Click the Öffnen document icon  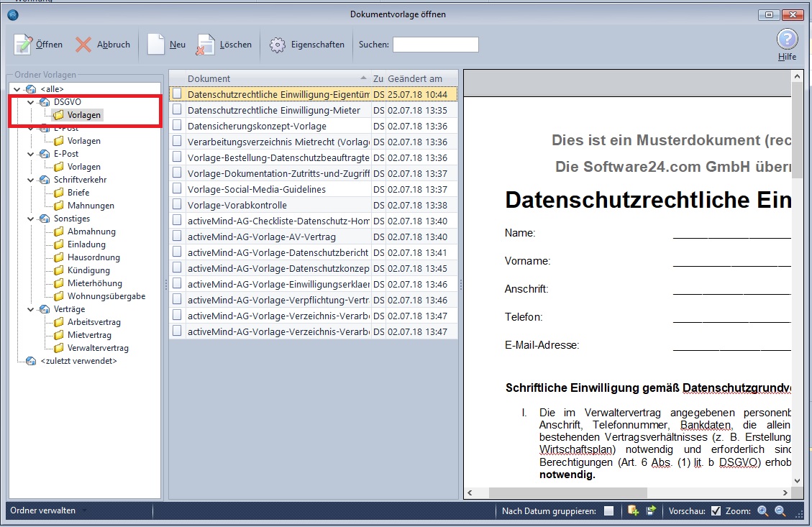[23, 45]
